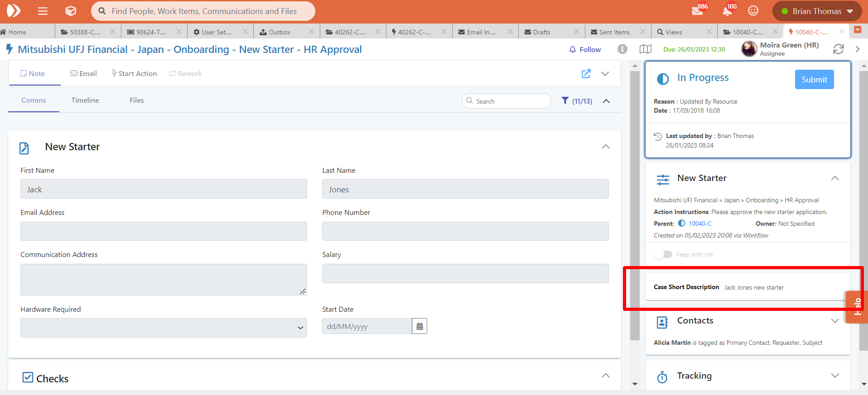The height and width of the screenshot is (395, 868).
Task: Click the info icon beside Follow
Action: pos(622,49)
